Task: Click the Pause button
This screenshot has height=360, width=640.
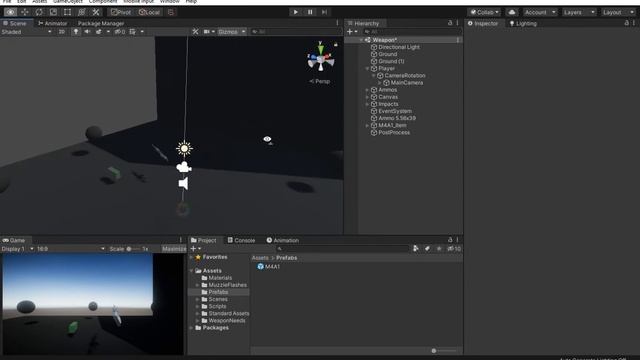Action: coord(310,12)
